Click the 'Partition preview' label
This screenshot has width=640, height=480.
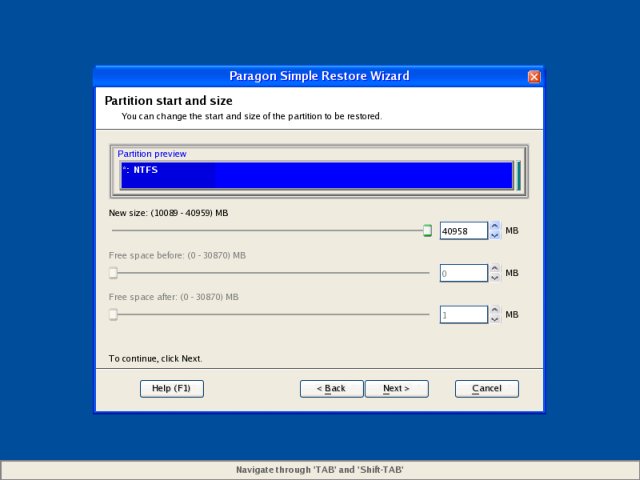(152, 154)
